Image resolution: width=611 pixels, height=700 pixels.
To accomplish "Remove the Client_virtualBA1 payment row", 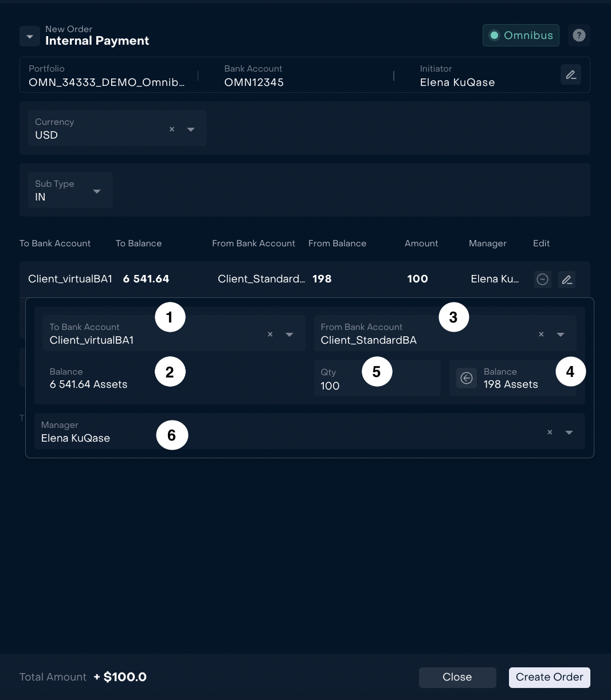I will click(542, 280).
